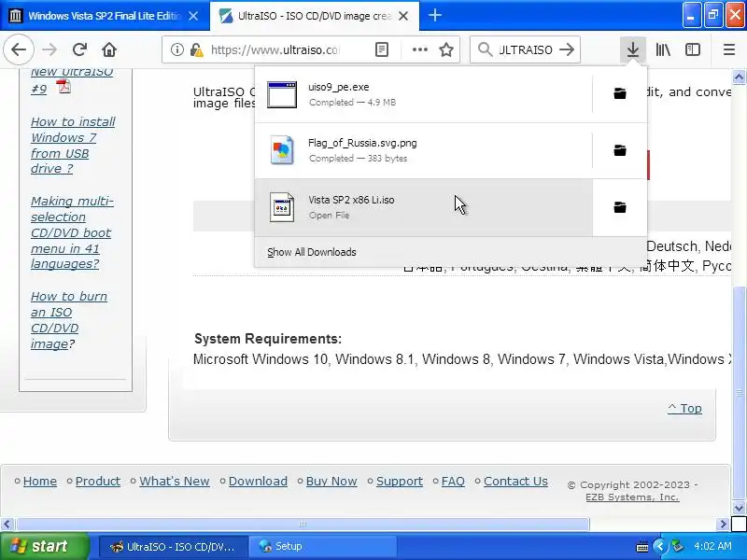Open the Firefox home page
This screenshot has height=560, width=747.
click(x=109, y=49)
